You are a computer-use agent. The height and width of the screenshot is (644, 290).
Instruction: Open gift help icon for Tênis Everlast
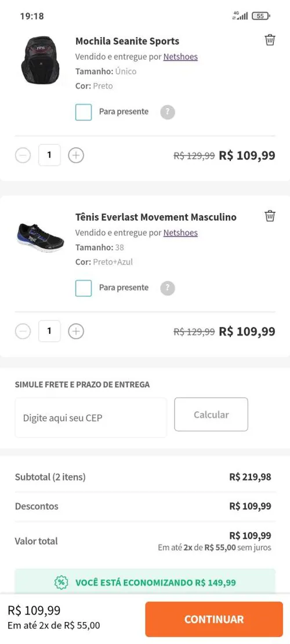(x=168, y=288)
